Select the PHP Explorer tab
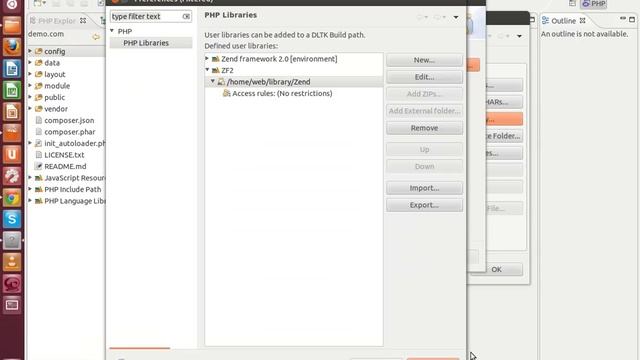The height and width of the screenshot is (360, 640). tap(57, 20)
